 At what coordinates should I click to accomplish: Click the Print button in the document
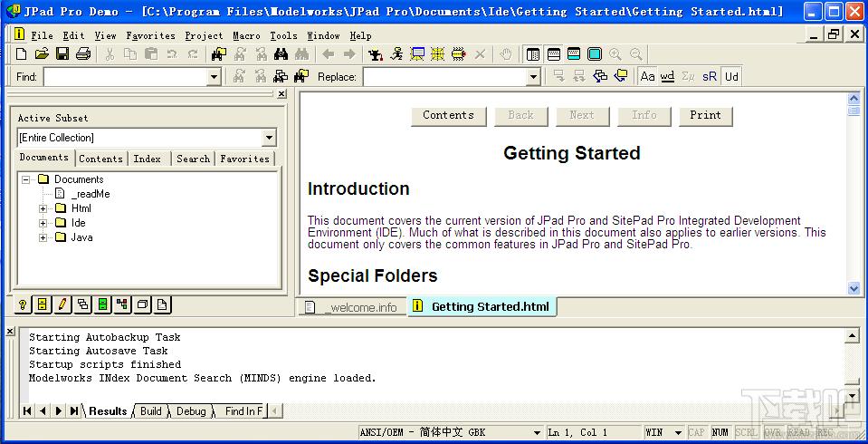[705, 116]
